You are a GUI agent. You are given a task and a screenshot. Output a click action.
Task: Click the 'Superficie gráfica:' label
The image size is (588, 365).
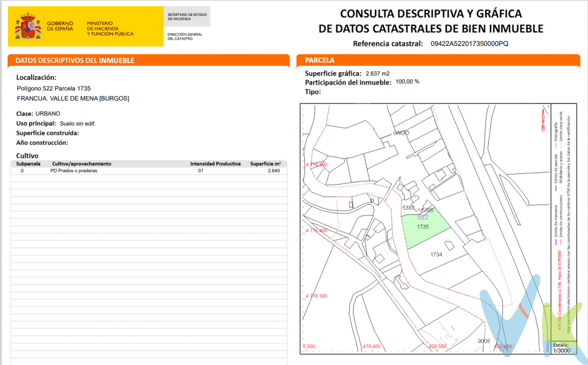click(x=333, y=74)
